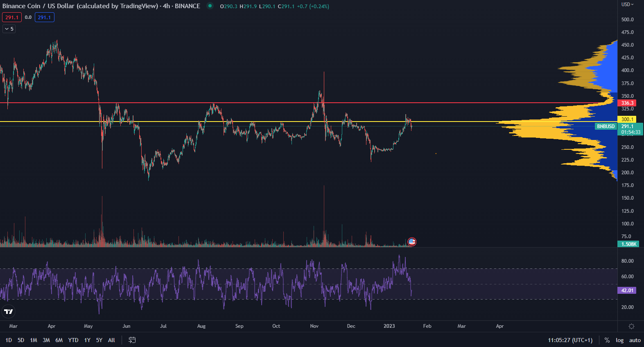
Task: Toggle percent scale mode
Action: (x=607, y=340)
